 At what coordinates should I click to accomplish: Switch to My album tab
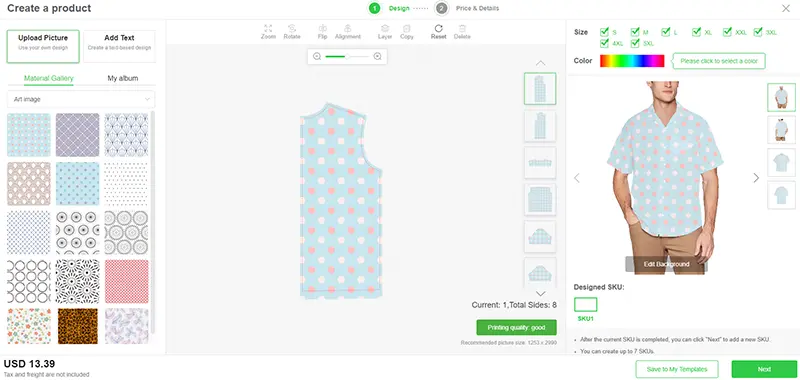coord(122,78)
